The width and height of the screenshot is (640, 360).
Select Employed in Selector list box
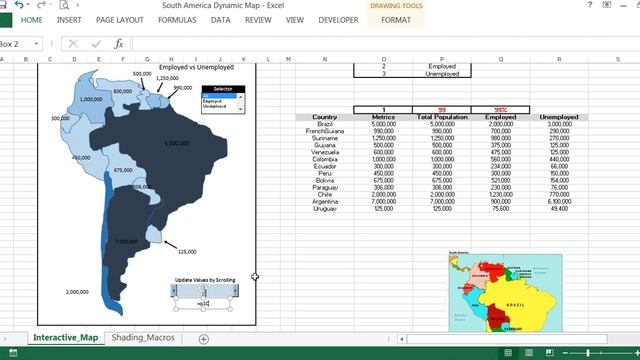220,101
